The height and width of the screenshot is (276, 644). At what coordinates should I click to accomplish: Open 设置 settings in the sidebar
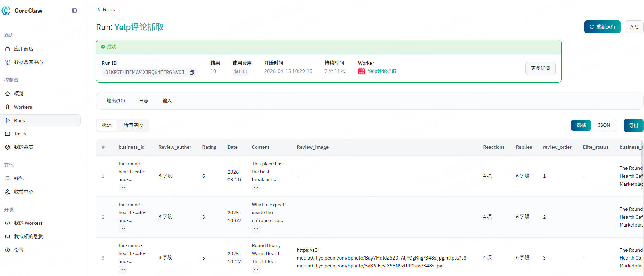tap(19, 250)
